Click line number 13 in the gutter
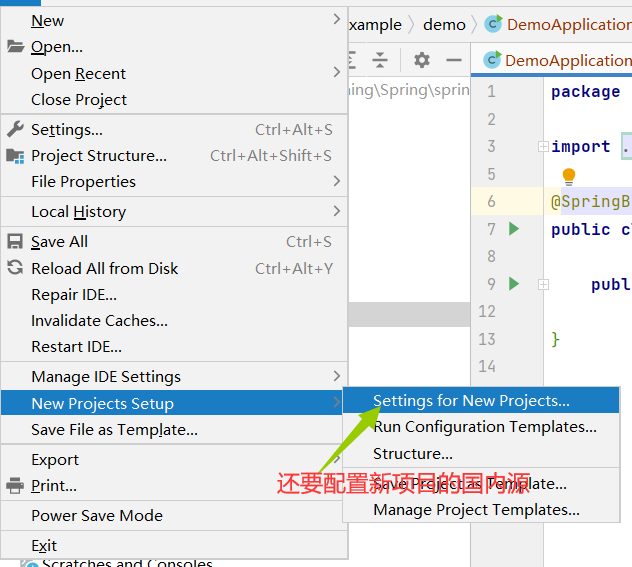Viewport: 632px width, 567px height. 486,339
